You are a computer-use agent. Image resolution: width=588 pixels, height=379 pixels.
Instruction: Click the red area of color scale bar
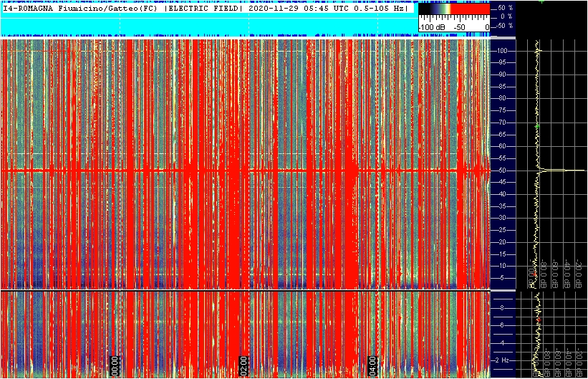471,9
